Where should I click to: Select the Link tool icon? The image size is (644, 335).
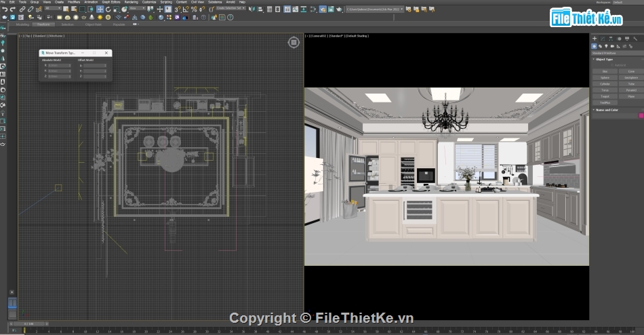coord(22,9)
